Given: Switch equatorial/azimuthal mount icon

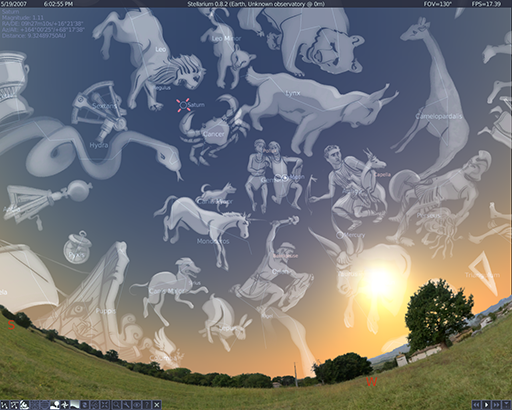Looking at the screenshot, I should [x=95, y=405].
